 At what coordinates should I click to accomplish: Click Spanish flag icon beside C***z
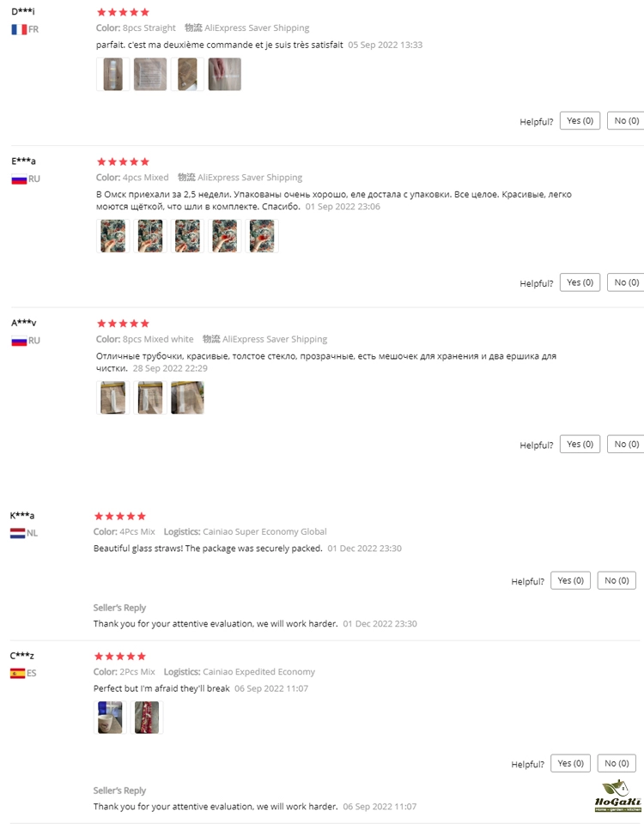coord(17,673)
